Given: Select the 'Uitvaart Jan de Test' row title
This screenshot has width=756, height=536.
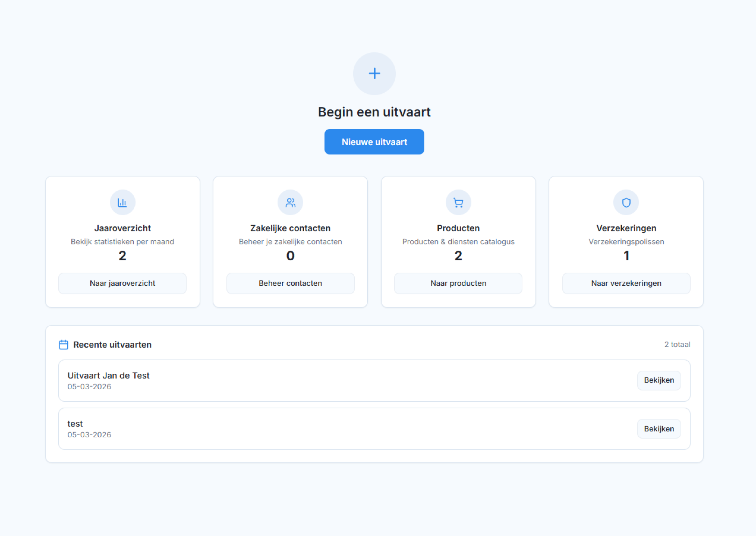Looking at the screenshot, I should pos(108,376).
